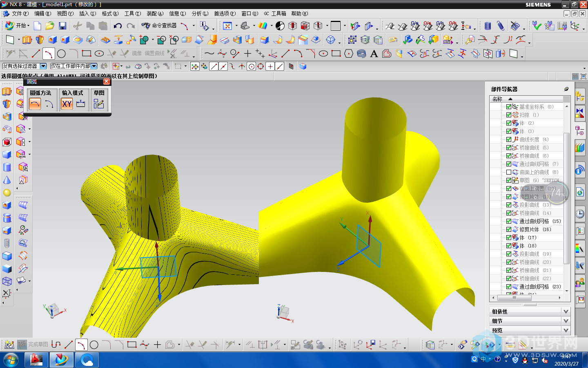Uncheck 通过曲线网格 (15) checkbox
Image resolution: width=588 pixels, height=368 pixels.
509,221
